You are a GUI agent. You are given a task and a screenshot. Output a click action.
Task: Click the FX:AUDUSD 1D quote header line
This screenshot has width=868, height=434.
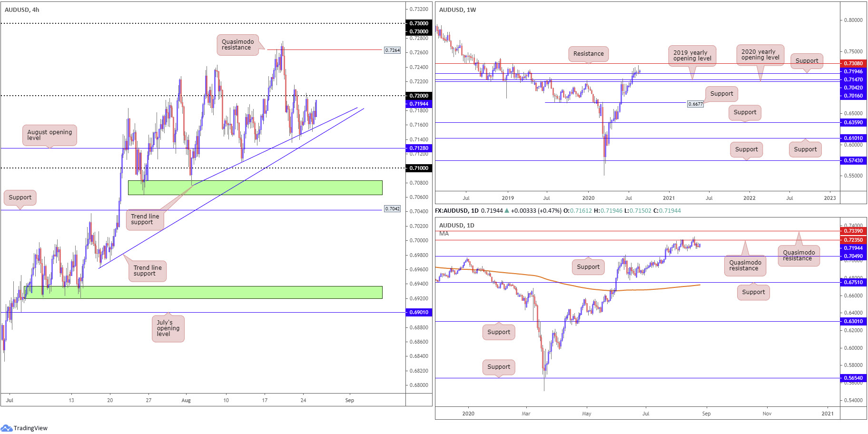pos(558,210)
